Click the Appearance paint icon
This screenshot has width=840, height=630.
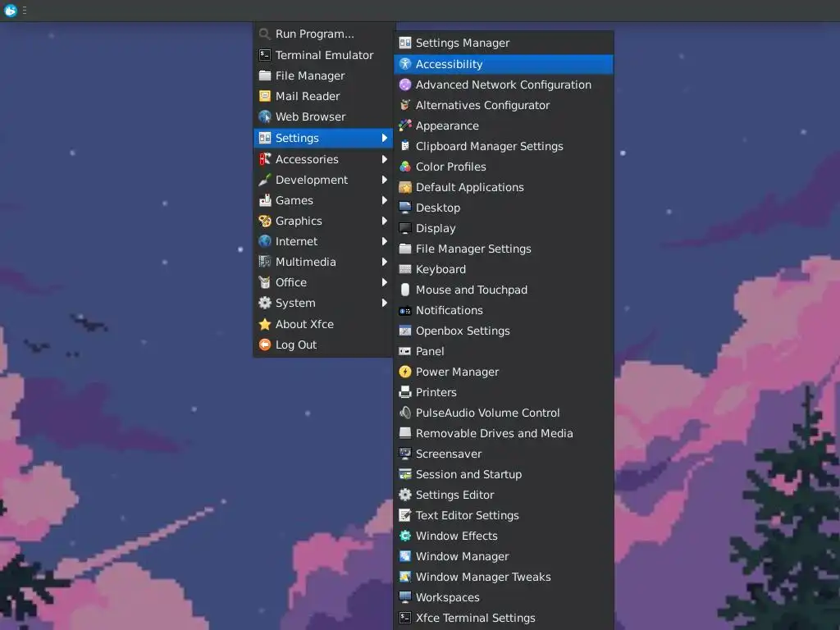click(x=405, y=126)
